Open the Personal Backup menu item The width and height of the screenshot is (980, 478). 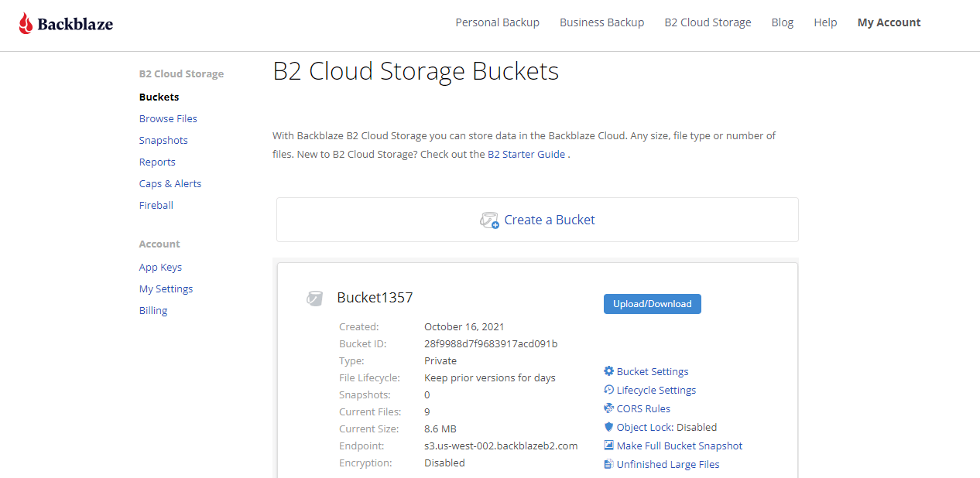[x=497, y=22]
